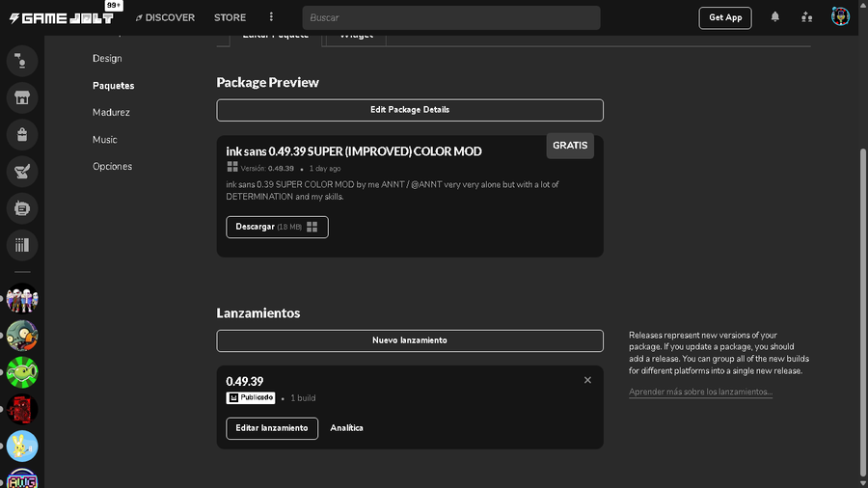Open the Music section

[x=104, y=140]
